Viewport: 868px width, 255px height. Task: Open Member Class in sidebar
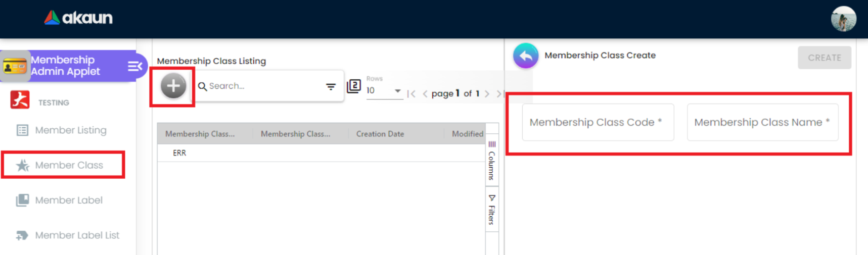click(x=60, y=165)
